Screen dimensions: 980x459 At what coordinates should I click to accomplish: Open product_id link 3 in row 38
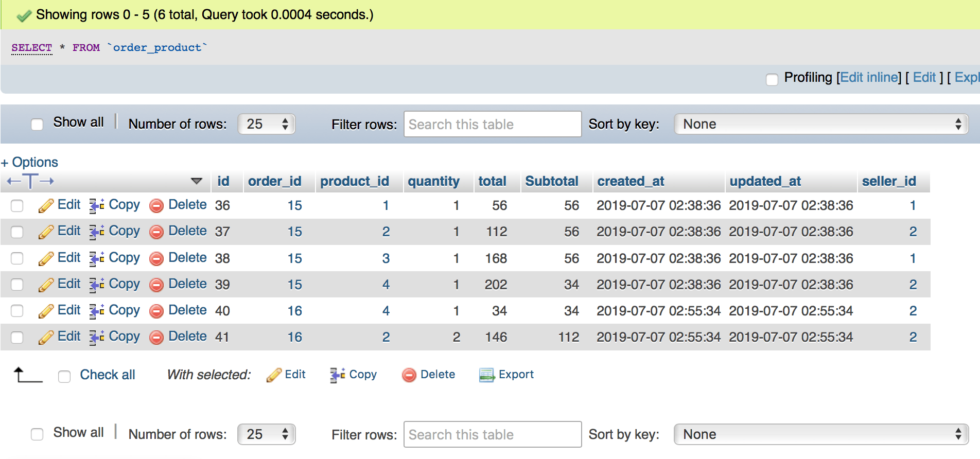pyautogui.click(x=386, y=258)
